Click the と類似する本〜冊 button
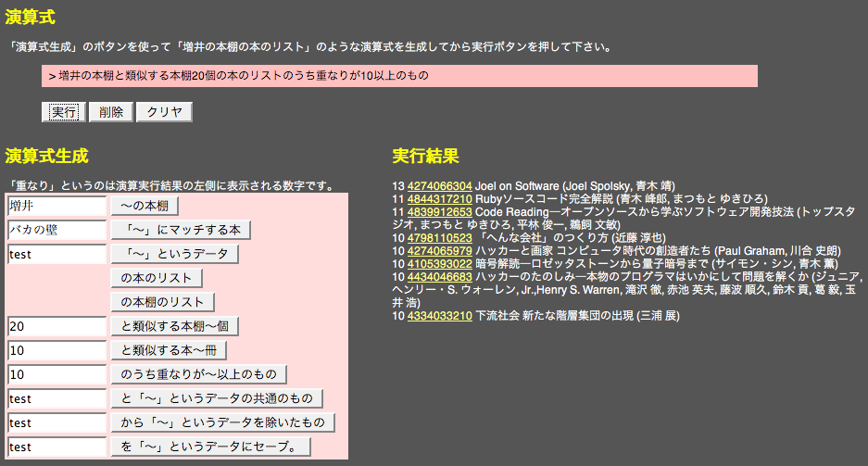This screenshot has height=466, width=868. [169, 351]
